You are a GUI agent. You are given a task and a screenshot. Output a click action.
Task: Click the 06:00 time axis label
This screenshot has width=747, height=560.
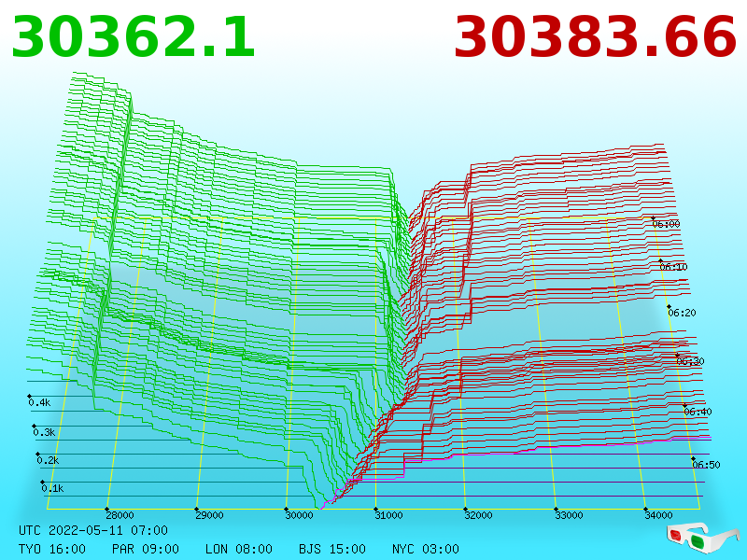[x=666, y=224]
